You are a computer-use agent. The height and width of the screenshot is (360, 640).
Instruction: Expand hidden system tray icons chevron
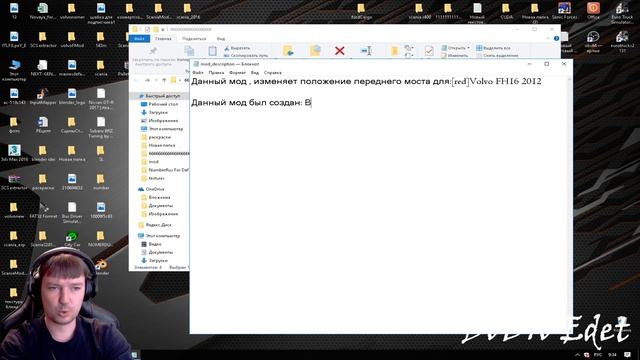click(577, 355)
